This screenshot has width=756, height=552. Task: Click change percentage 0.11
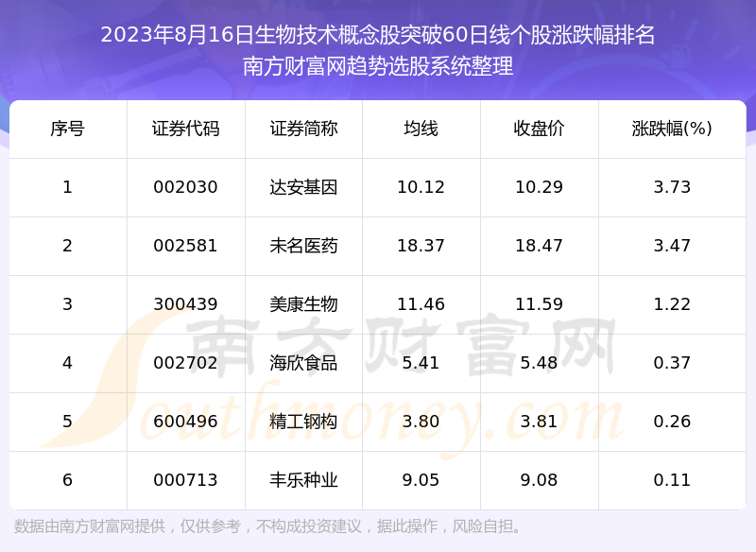[672, 480]
